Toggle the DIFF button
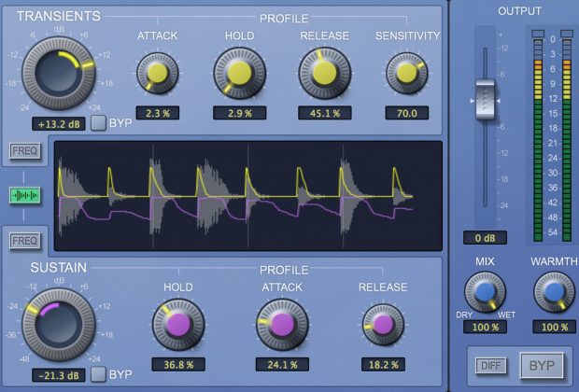The height and width of the screenshot is (392, 579). point(490,366)
